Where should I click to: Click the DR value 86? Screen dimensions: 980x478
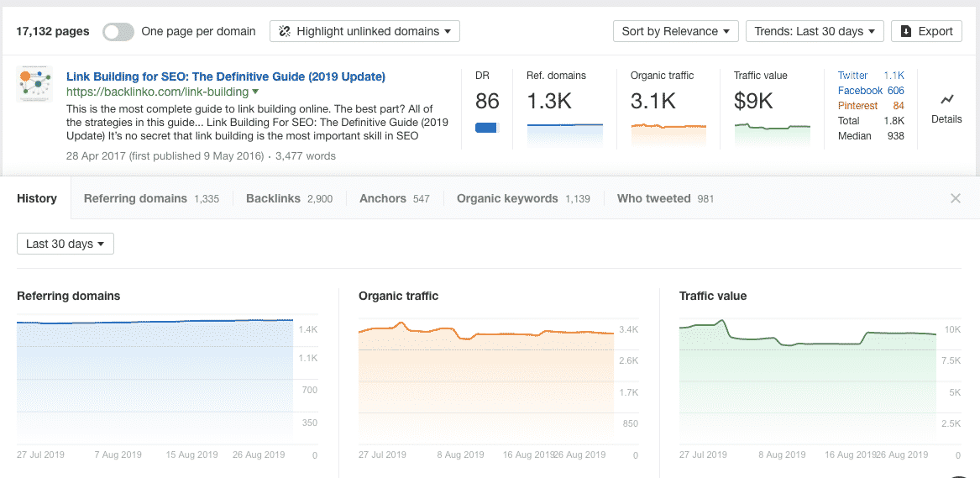(x=488, y=101)
